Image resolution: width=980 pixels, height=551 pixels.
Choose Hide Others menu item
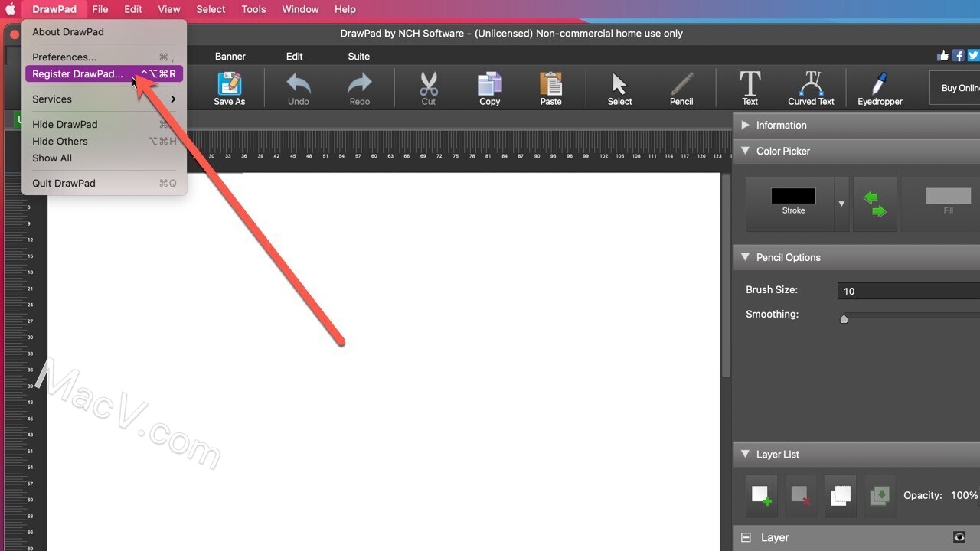[x=104, y=141]
